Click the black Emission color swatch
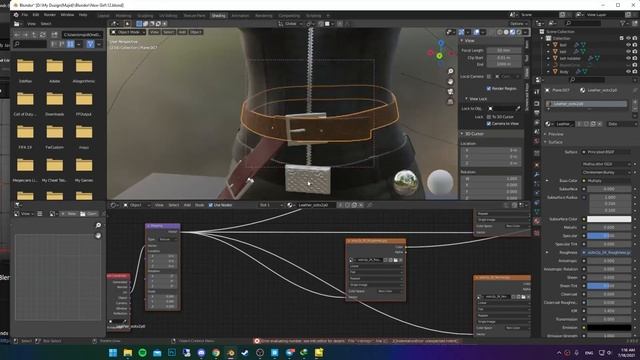The image size is (640, 360). (x=609, y=327)
